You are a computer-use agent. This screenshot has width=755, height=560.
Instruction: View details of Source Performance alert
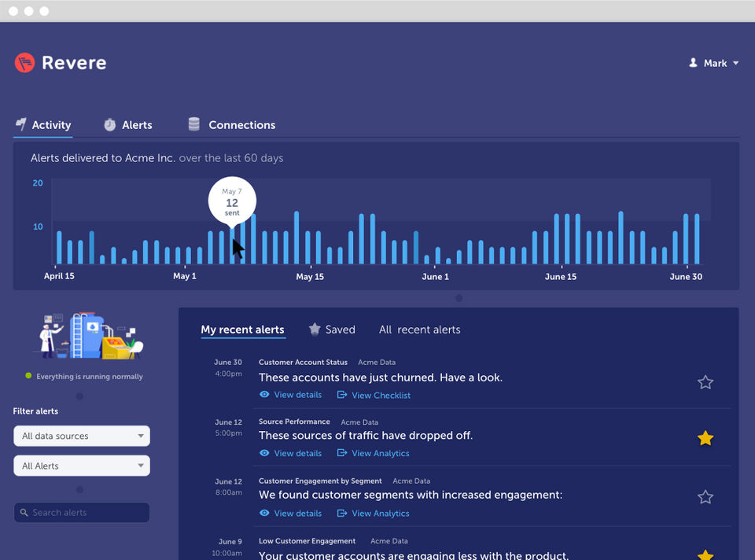pos(290,453)
